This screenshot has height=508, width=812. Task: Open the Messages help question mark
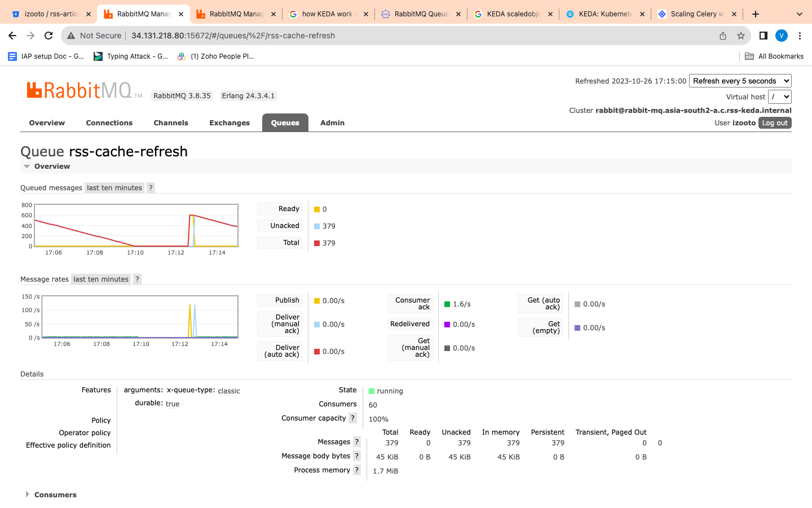pos(358,441)
